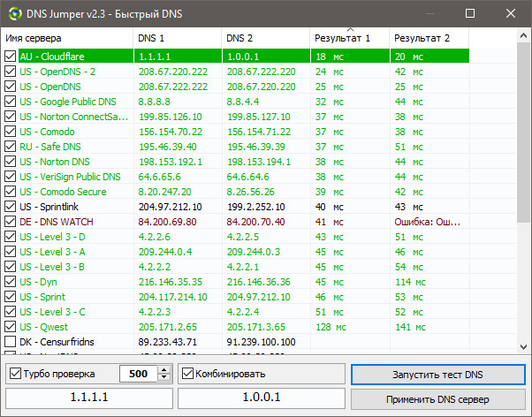Sort by the Имя сервера column header
532x417 pixels.
(67, 38)
